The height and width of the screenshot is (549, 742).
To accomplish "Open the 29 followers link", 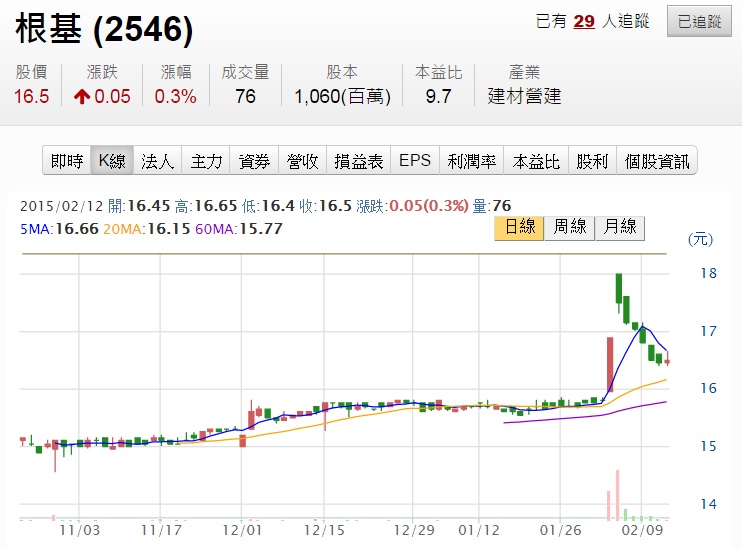I will pos(584,21).
